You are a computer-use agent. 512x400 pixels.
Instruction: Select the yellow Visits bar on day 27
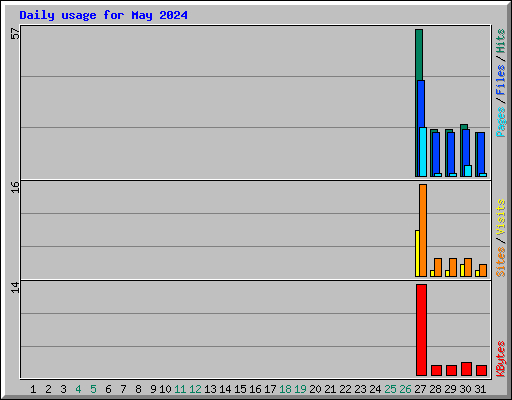[417, 253]
